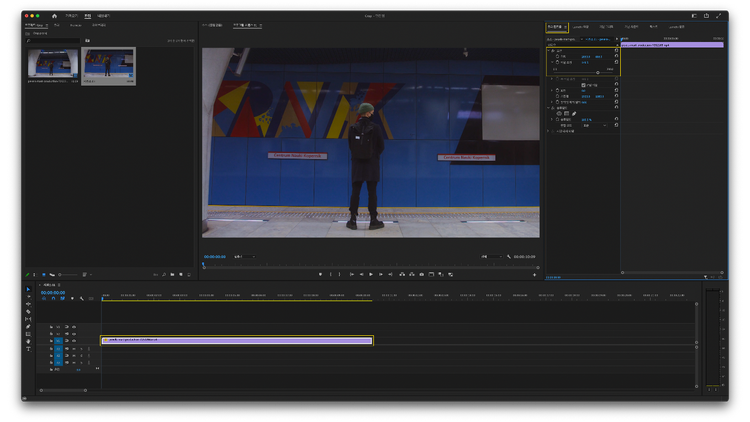Select the Razor tool
The height and width of the screenshot is (422, 750).
pos(28,312)
